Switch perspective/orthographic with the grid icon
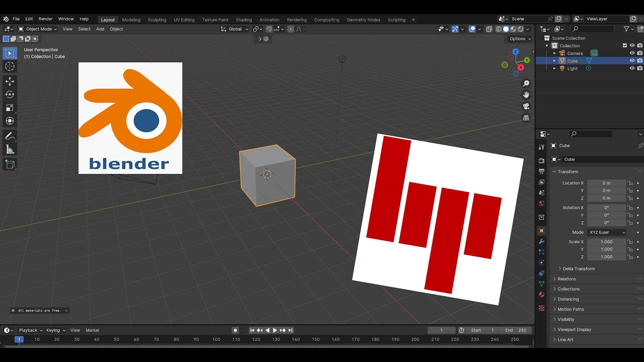 [526, 118]
